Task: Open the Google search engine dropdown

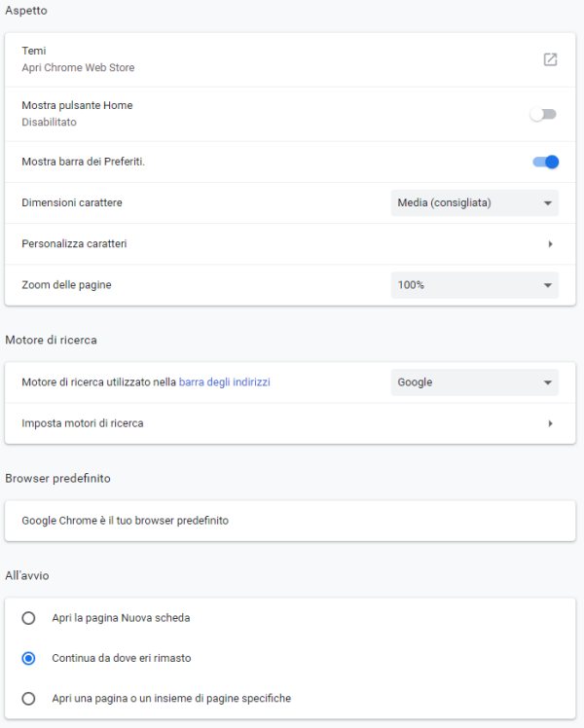Action: click(474, 382)
